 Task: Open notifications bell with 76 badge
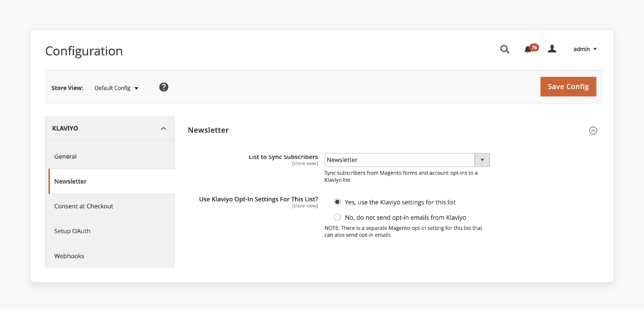531,48
